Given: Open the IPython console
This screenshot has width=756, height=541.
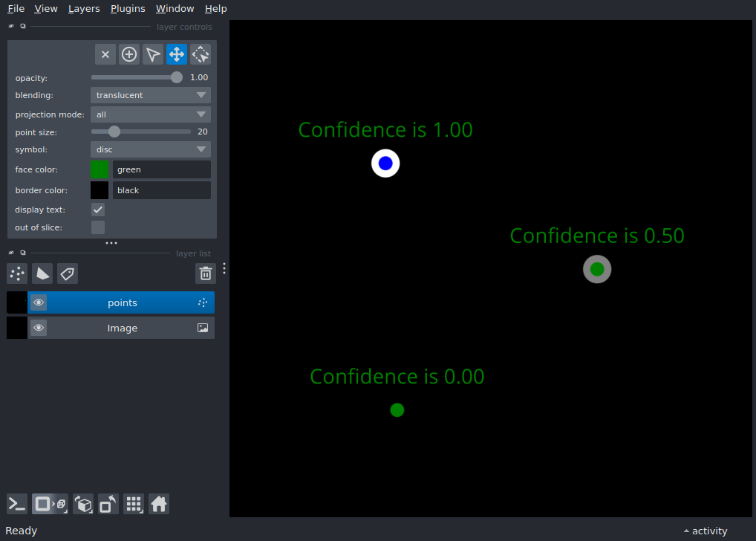Looking at the screenshot, I should click(17, 504).
